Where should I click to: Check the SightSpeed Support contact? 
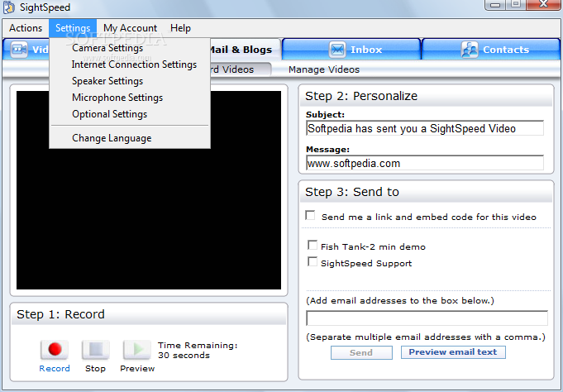point(313,262)
